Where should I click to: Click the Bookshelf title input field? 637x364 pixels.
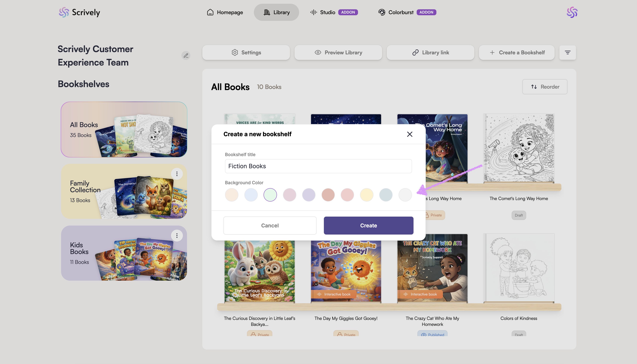(x=318, y=166)
